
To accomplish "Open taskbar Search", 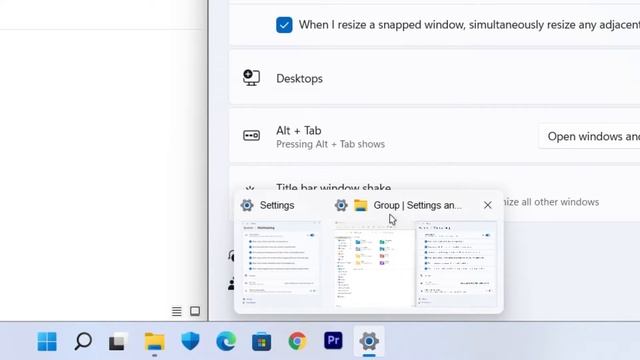I will point(83,341).
